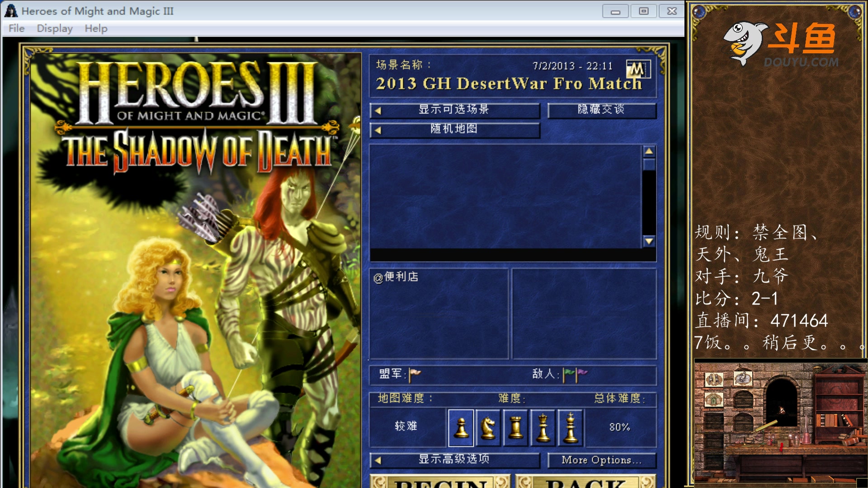Image resolution: width=868 pixels, height=488 pixels.
Task: Click the scenario description scroll up arrow
Action: [649, 151]
